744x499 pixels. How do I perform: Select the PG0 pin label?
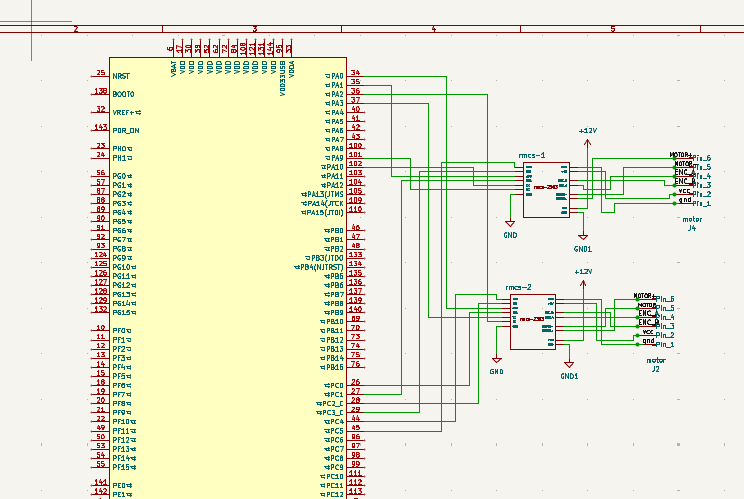(122, 176)
